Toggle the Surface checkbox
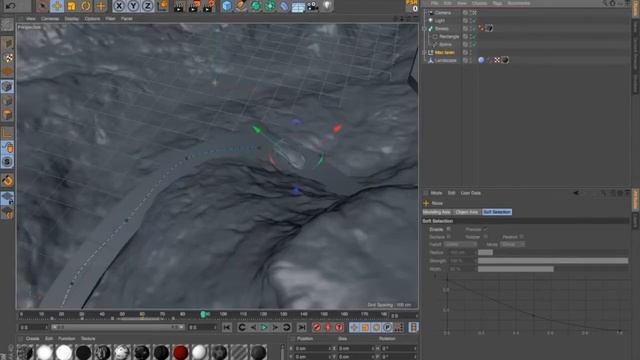Screen dimensions: 640x360 [x=449, y=237]
